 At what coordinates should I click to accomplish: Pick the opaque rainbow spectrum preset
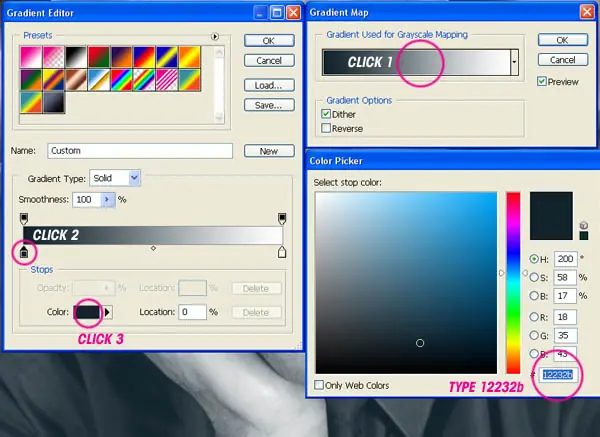coord(121,80)
